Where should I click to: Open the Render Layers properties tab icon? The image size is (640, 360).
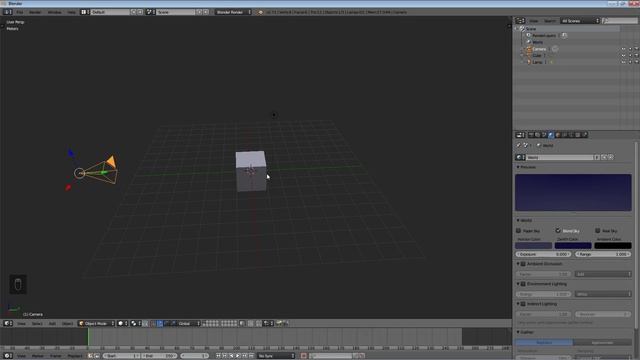[538, 135]
